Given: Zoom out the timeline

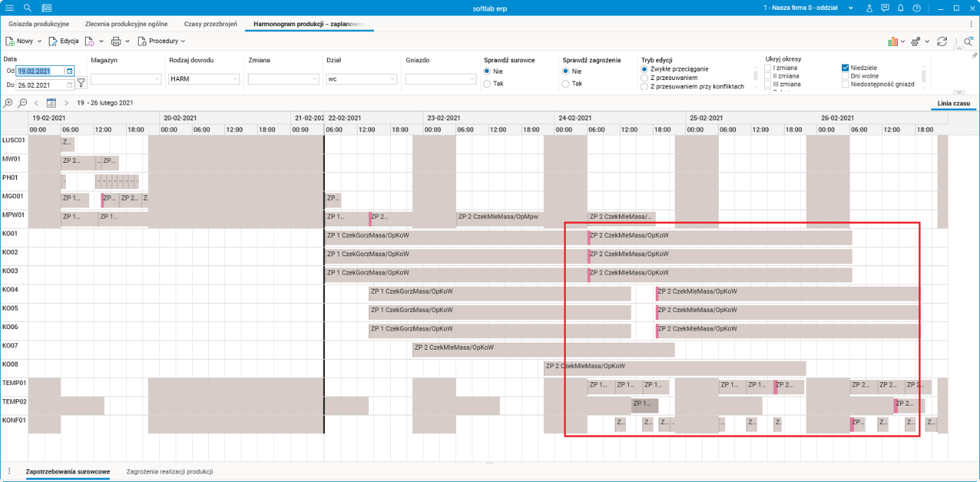Looking at the screenshot, I should (x=23, y=103).
